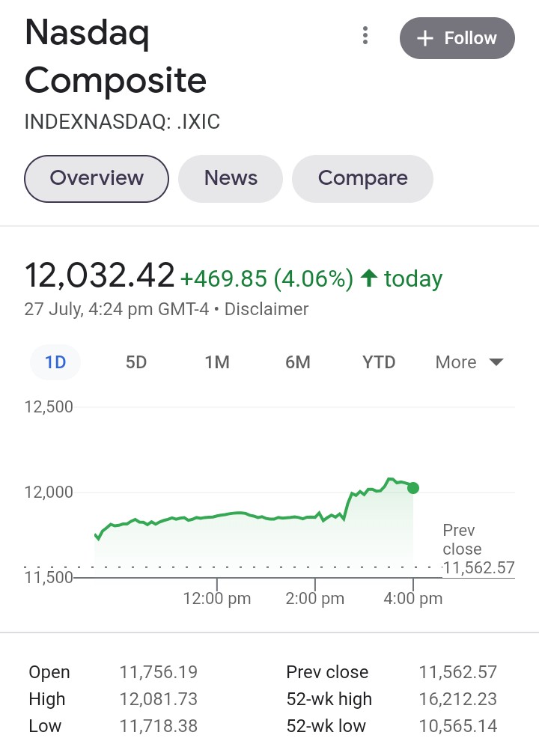Click the green up arrow beside today
This screenshot has height=756, width=539.
click(x=368, y=278)
